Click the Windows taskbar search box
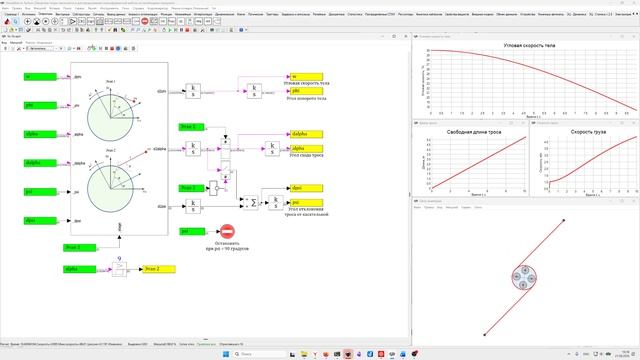 click(x=261, y=354)
